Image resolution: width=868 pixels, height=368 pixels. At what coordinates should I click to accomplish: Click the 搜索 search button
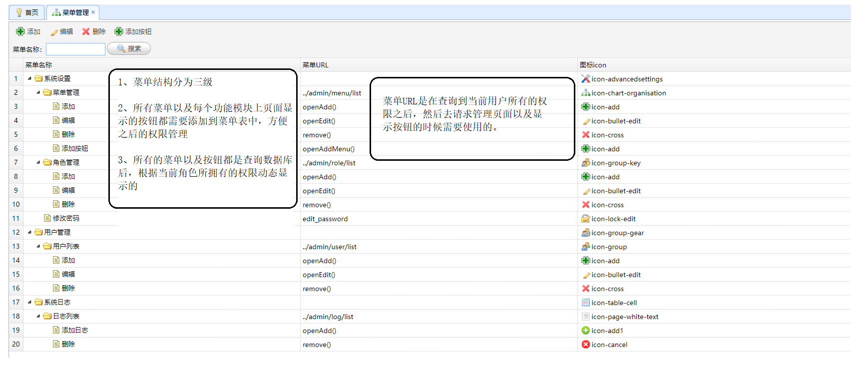pyautogui.click(x=129, y=48)
